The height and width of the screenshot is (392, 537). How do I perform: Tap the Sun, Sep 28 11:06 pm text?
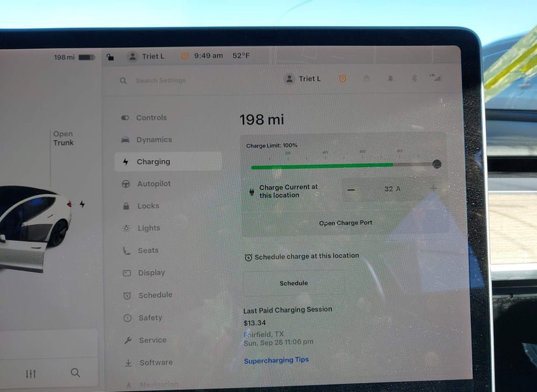coord(278,342)
